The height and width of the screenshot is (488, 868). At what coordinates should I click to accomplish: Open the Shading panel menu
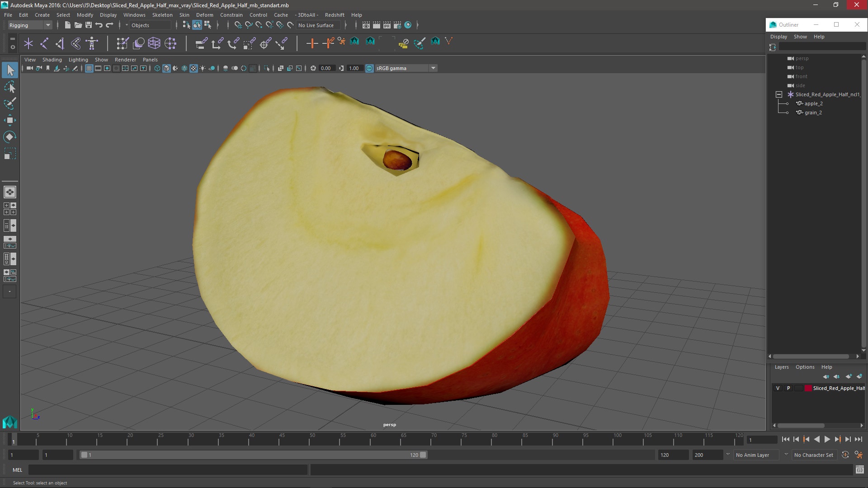pos(52,60)
